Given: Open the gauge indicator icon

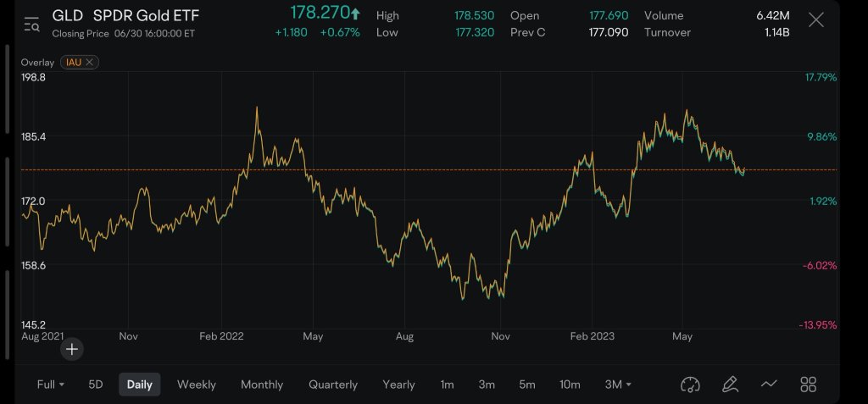Looking at the screenshot, I should (690, 384).
